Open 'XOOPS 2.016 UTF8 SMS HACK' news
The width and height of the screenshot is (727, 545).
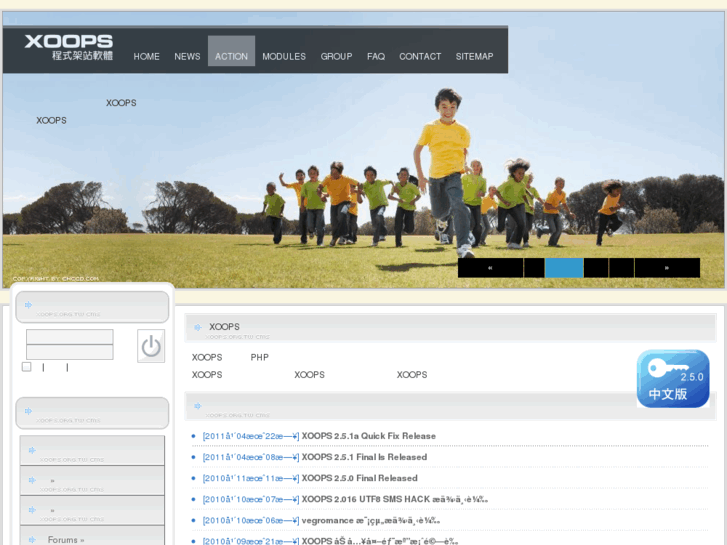click(395, 500)
